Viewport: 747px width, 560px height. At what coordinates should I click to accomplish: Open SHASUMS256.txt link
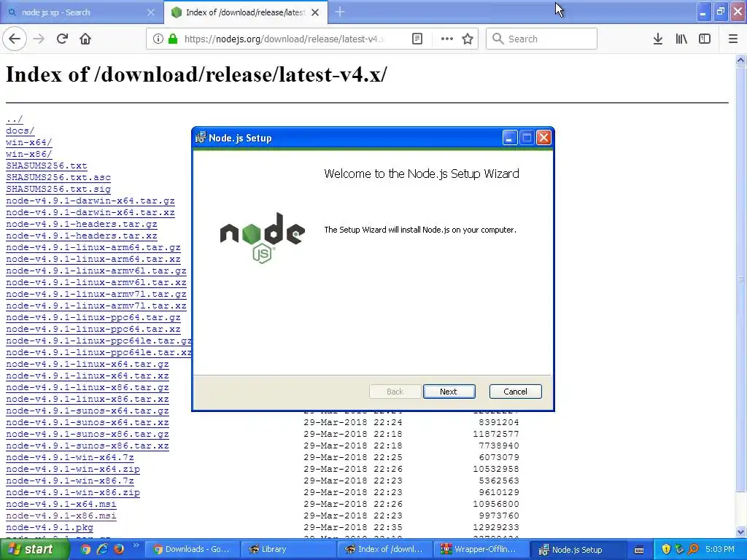coord(46,166)
